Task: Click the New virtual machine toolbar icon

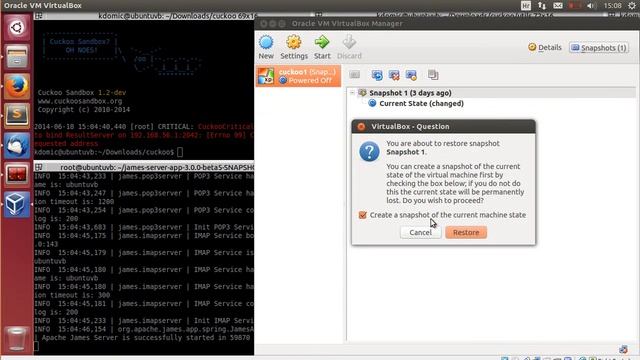Action: (x=266, y=47)
